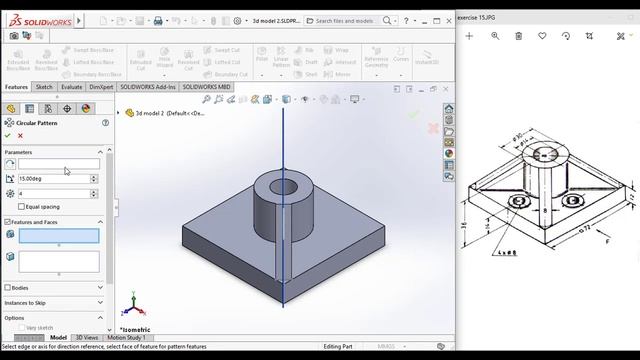This screenshot has height=360, width=640.
Task: Open the ConfigurationManager tab icon
Action: [48, 109]
